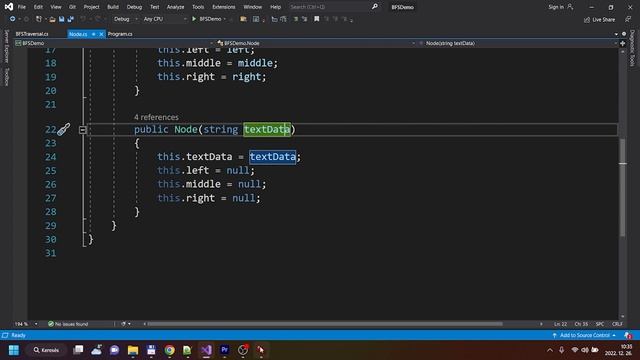Click the Open File folder icon

52,19
